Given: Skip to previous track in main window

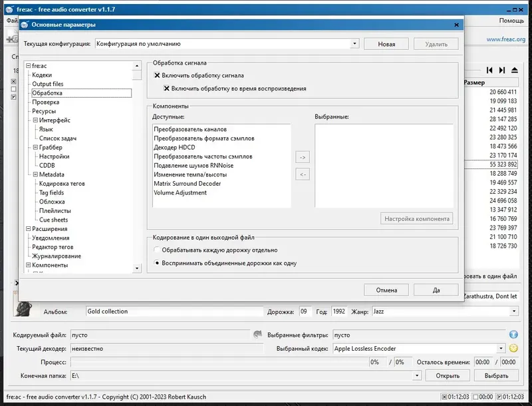Looking at the screenshot, I should (489, 71).
